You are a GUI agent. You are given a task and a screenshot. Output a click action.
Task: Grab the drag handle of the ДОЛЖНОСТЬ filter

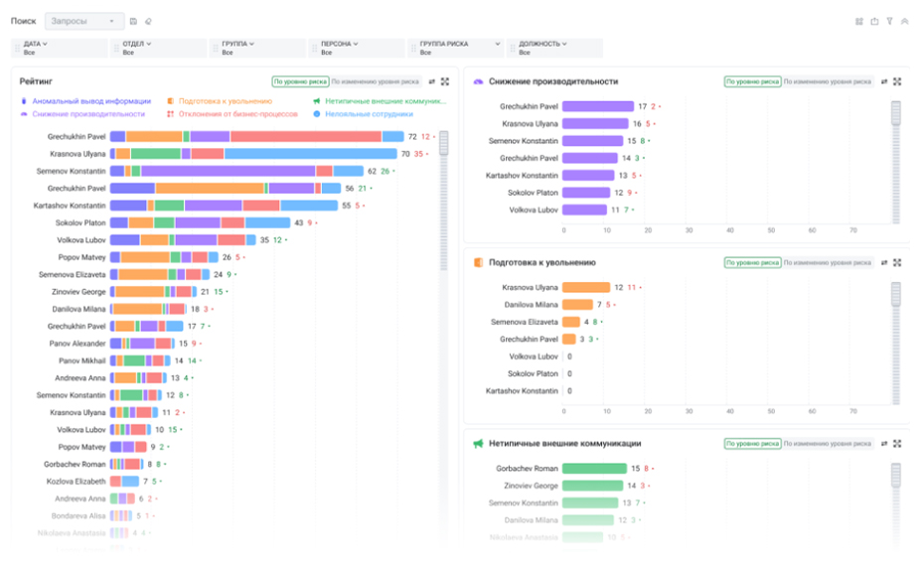pos(512,49)
